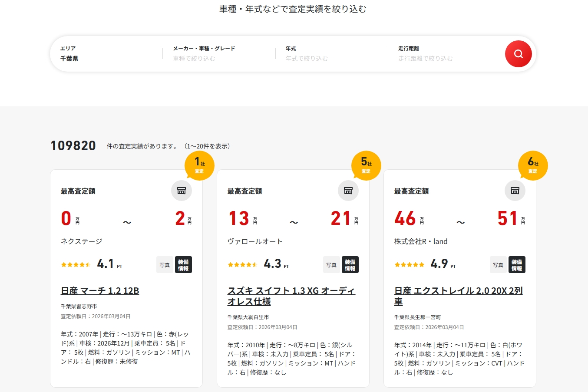Click the store icon on Suzuki Swift card
This screenshot has width=588, height=392.
[x=348, y=191]
